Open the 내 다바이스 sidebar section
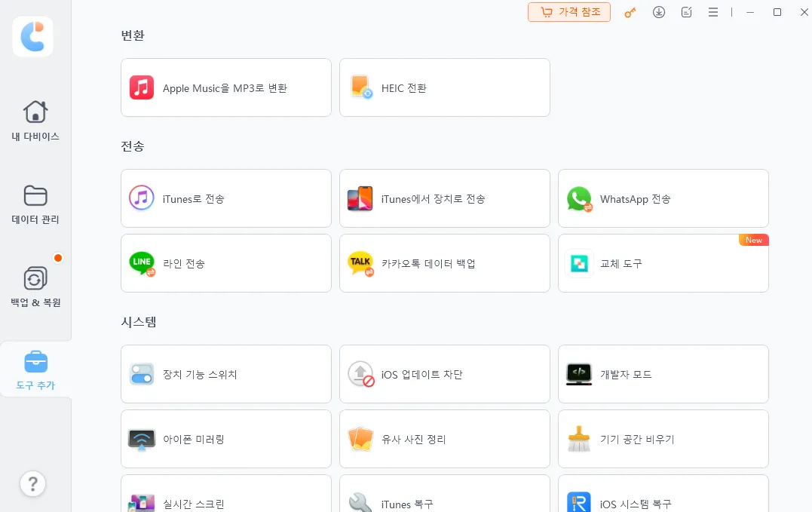812x512 pixels. [35, 121]
